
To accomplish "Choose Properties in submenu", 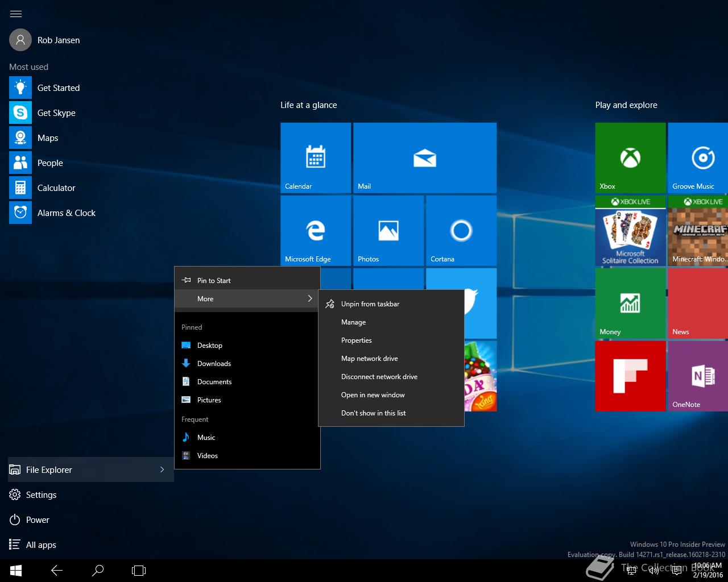I will tap(391, 340).
